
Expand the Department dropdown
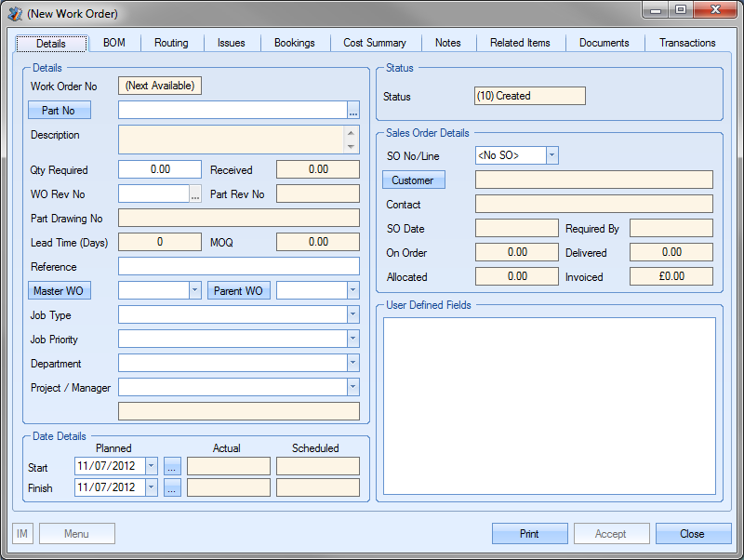[352, 364]
